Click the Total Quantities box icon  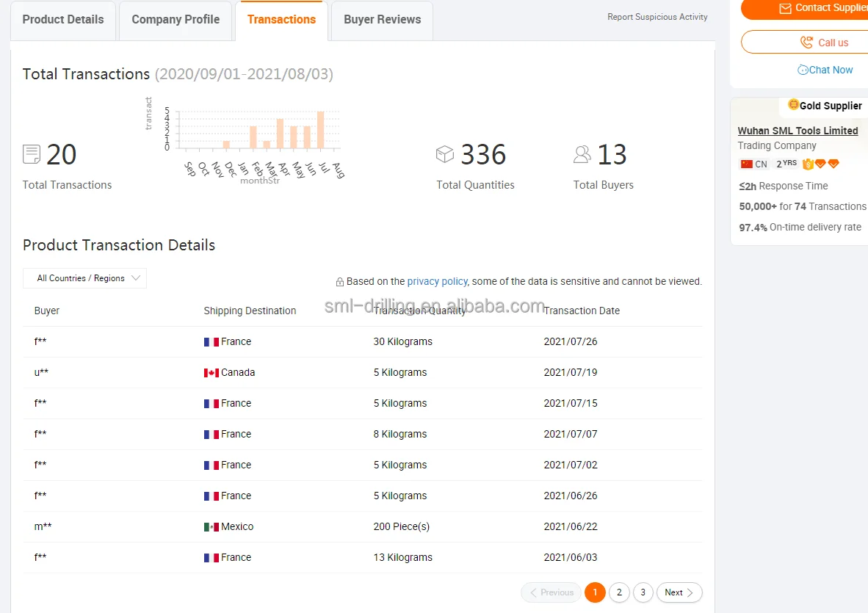coord(445,154)
